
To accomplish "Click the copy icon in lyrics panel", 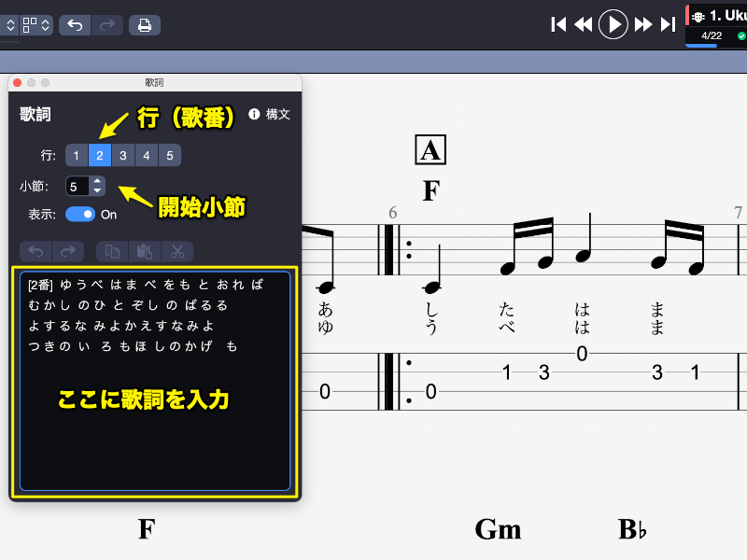I will pyautogui.click(x=112, y=250).
